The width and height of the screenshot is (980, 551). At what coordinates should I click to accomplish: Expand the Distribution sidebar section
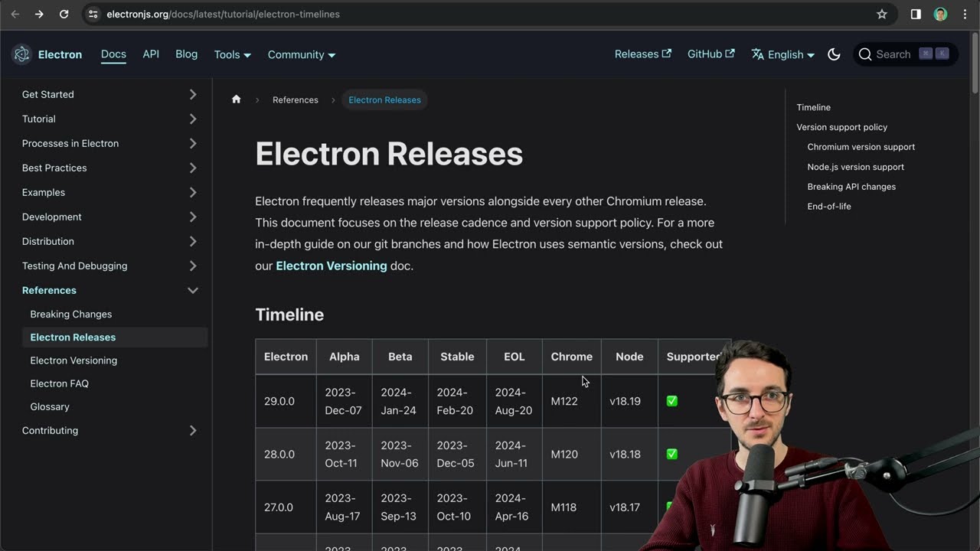(x=110, y=241)
